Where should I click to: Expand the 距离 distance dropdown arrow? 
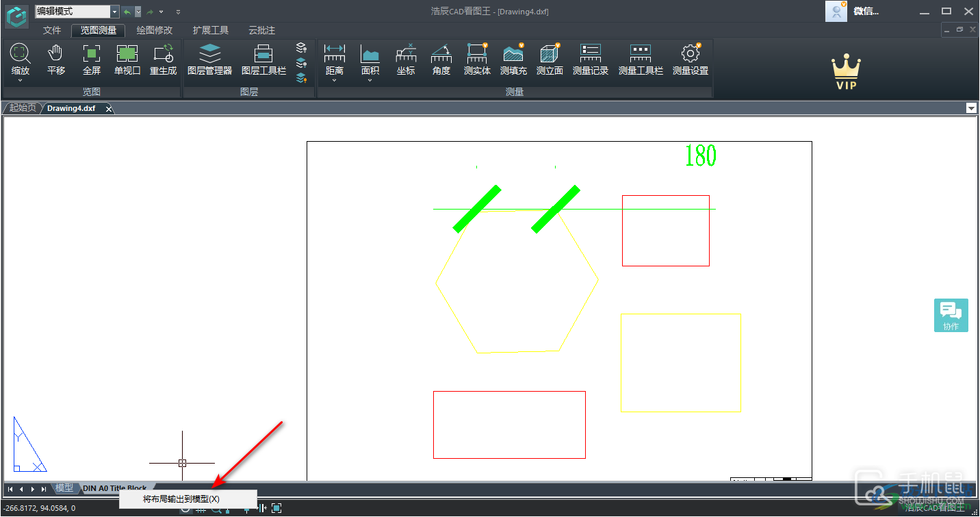coord(335,81)
